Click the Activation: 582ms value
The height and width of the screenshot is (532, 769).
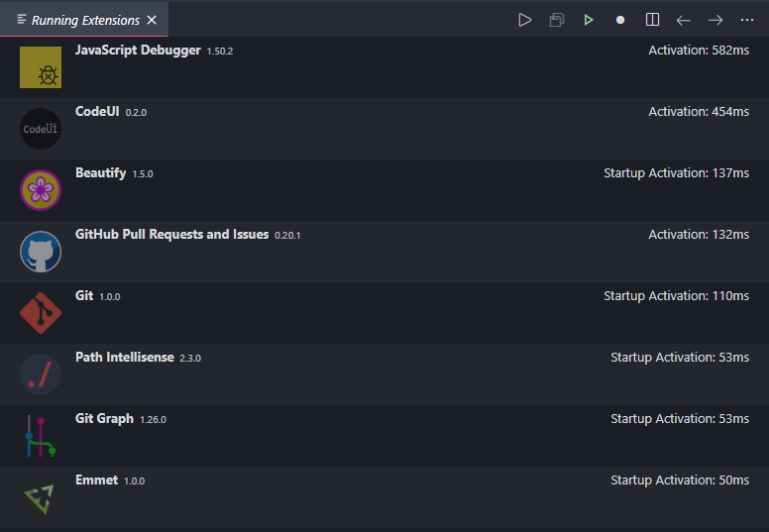click(x=699, y=51)
